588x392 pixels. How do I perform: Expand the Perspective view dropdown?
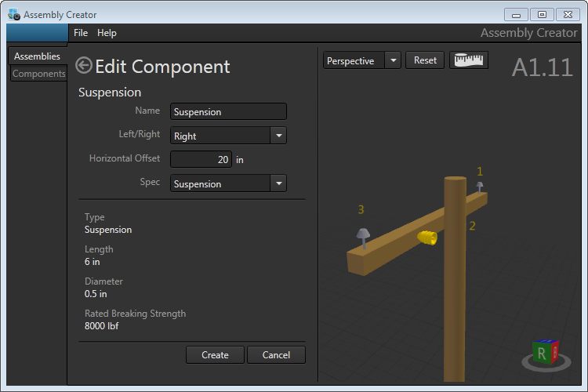click(361, 60)
